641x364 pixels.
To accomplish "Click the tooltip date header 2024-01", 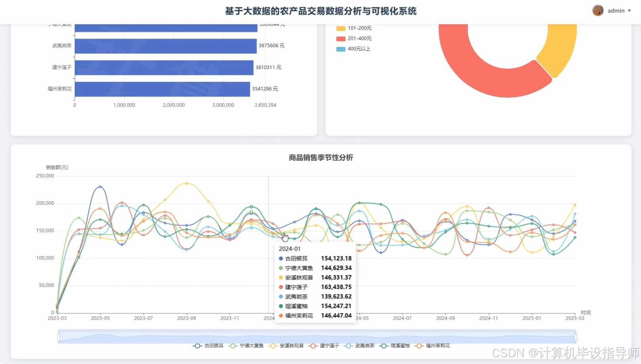I will (289, 249).
